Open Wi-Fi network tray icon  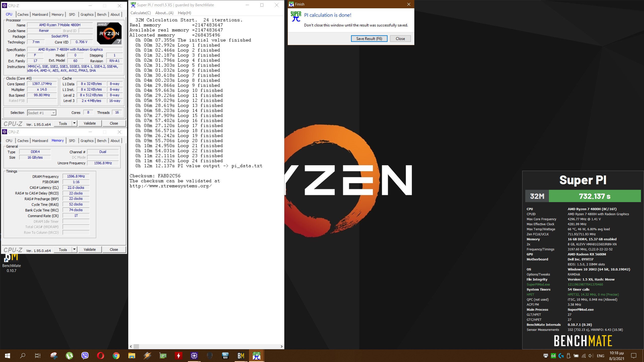click(584, 356)
